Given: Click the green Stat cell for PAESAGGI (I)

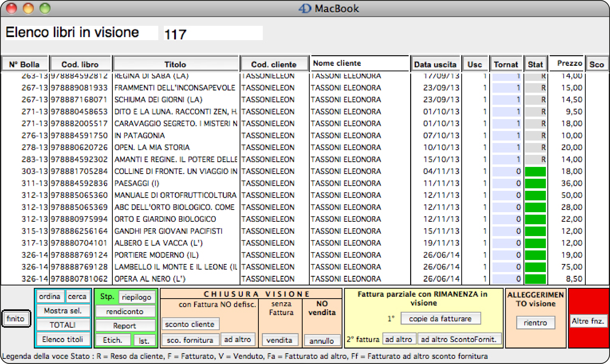Looking at the screenshot, I should click(536, 183).
